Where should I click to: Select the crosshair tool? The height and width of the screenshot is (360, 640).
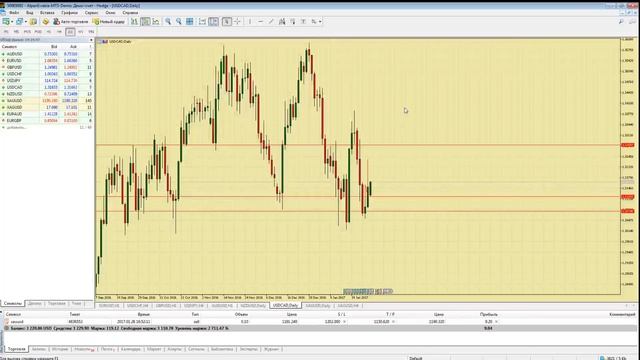(238, 21)
